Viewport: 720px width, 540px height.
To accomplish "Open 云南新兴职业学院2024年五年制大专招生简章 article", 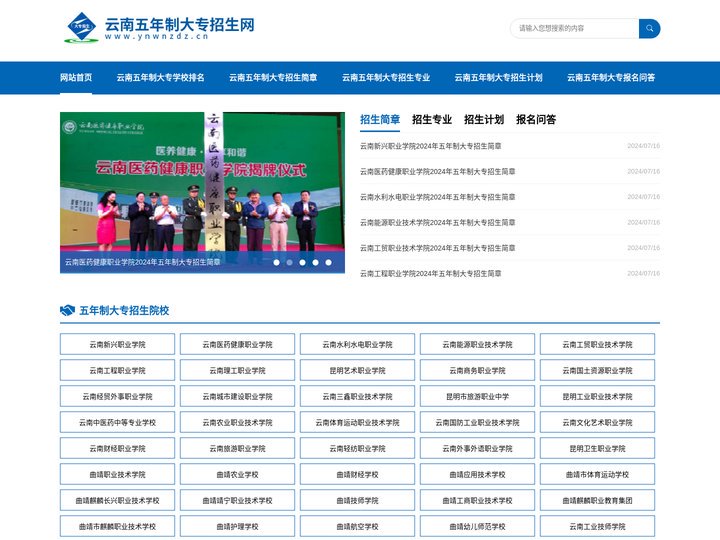I will coord(430,146).
